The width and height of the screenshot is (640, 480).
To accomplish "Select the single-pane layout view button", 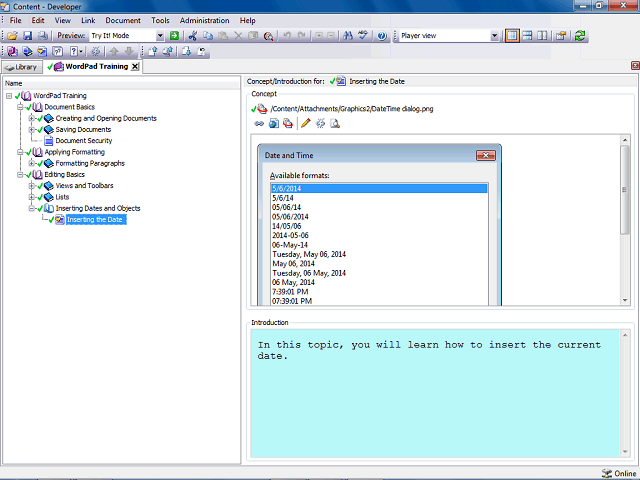I will point(512,36).
